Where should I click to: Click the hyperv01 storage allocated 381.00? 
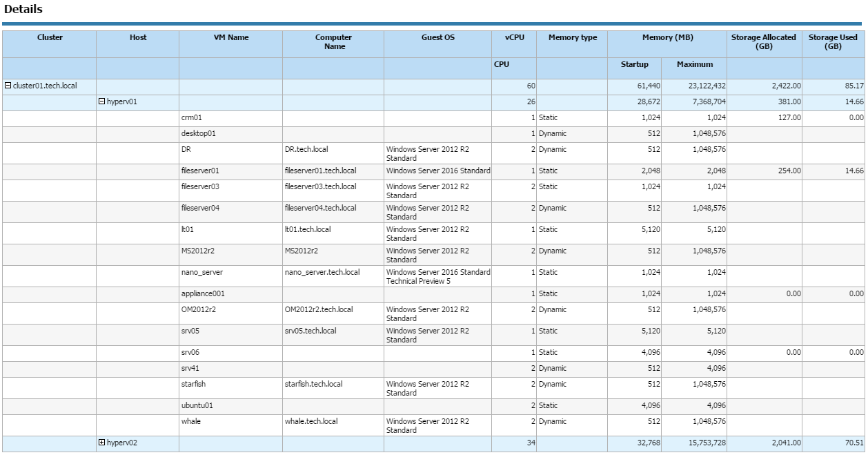(790, 101)
